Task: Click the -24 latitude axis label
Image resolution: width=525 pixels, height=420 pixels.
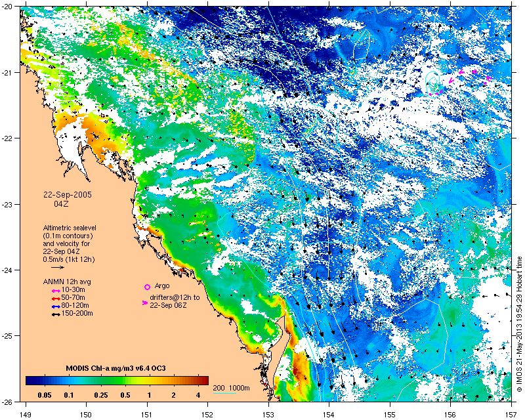Action: tap(8, 270)
